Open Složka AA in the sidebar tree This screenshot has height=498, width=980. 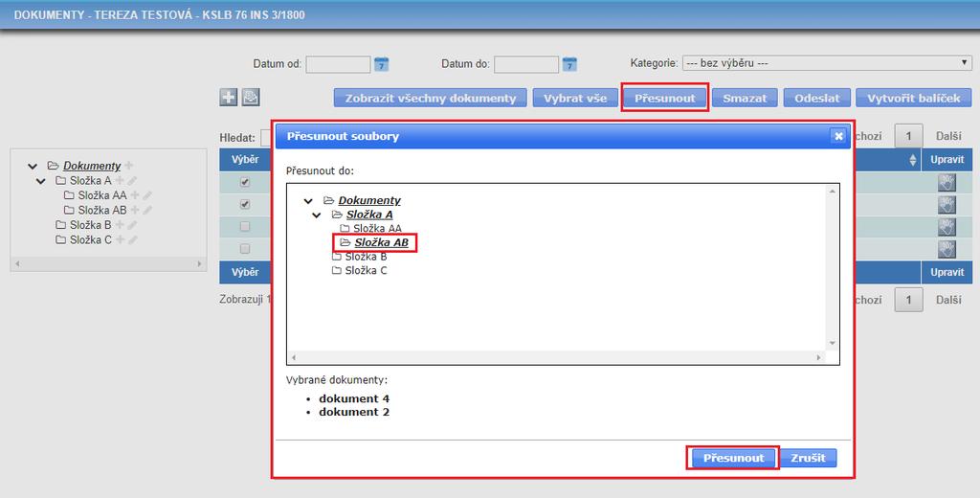coord(101,195)
